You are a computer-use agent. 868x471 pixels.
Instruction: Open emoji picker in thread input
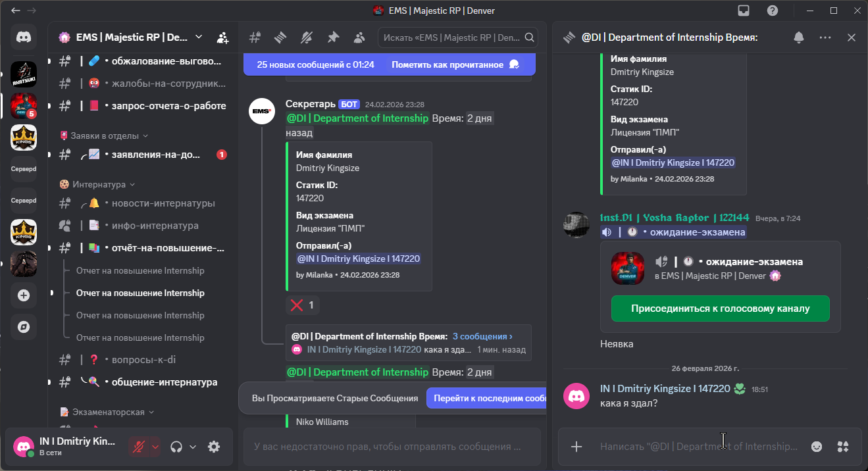point(817,447)
